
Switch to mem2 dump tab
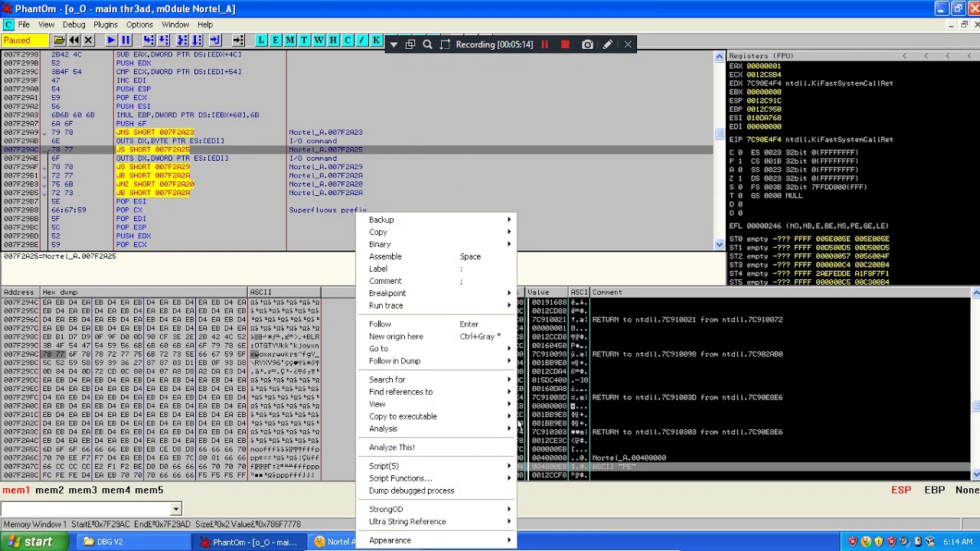tap(50, 490)
